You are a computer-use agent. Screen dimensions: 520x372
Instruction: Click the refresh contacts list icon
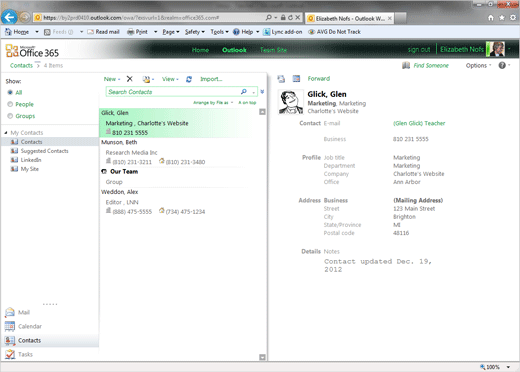point(189,79)
